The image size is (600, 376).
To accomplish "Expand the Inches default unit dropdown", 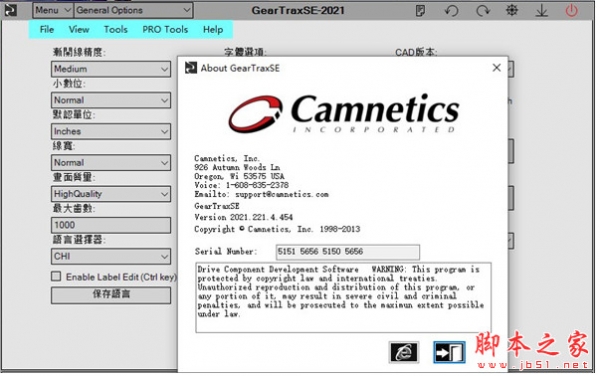I will 111,132.
